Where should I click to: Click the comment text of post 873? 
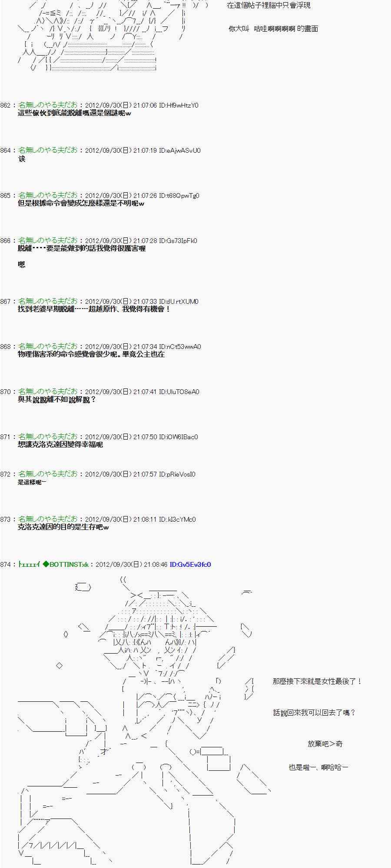(x=63, y=527)
